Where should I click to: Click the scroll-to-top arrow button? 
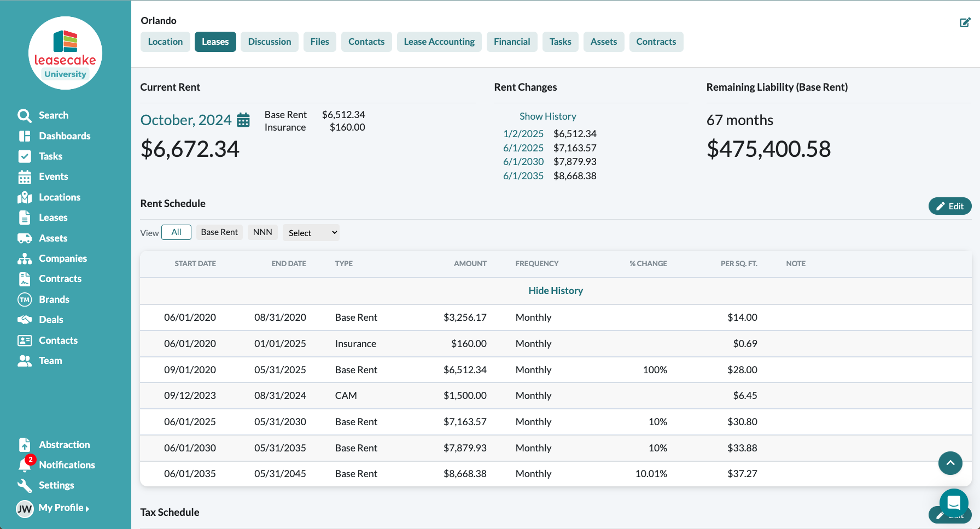(x=950, y=463)
